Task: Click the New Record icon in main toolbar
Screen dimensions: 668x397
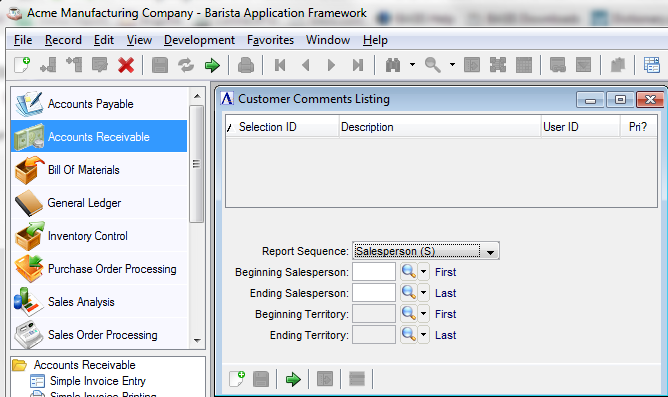Action: (22, 65)
